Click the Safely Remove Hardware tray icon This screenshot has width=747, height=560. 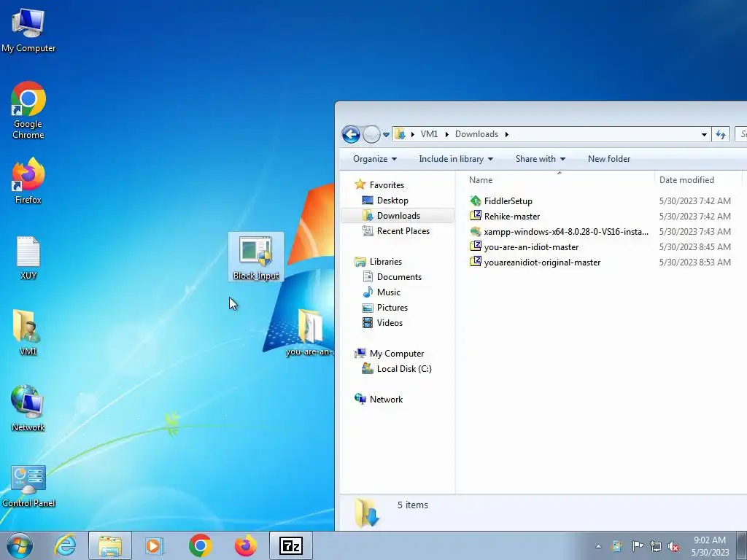click(x=617, y=545)
